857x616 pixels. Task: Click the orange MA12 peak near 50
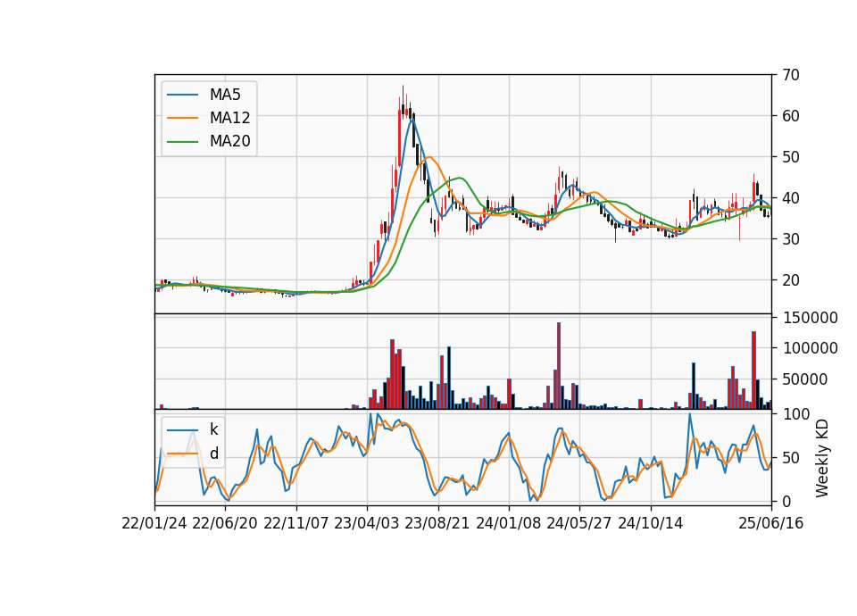click(x=430, y=157)
